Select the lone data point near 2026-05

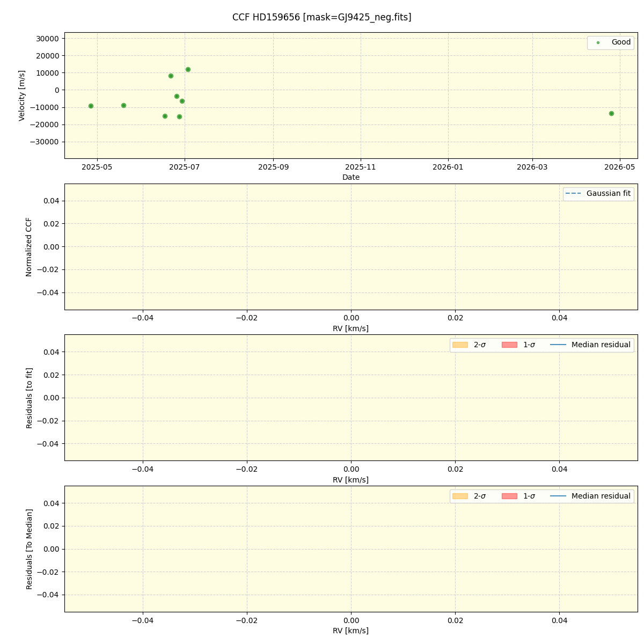(x=611, y=113)
